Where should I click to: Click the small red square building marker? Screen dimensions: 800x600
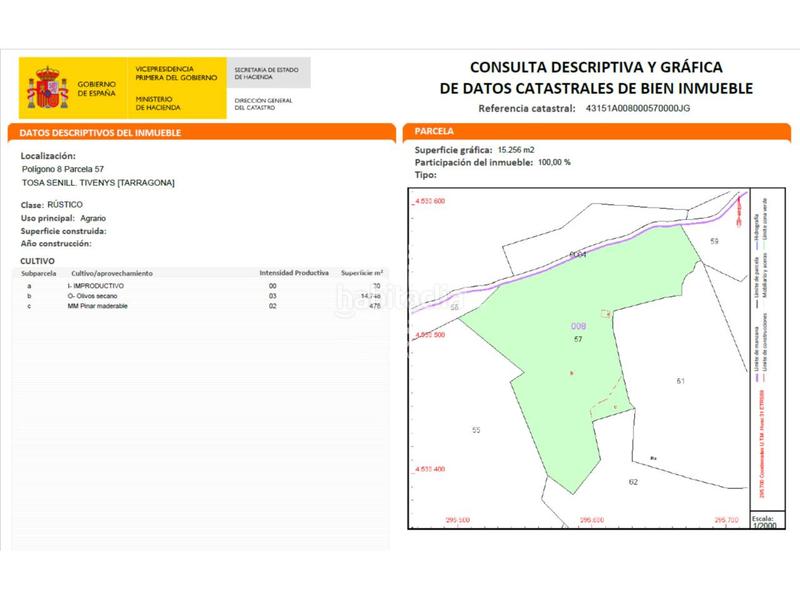[603, 314]
